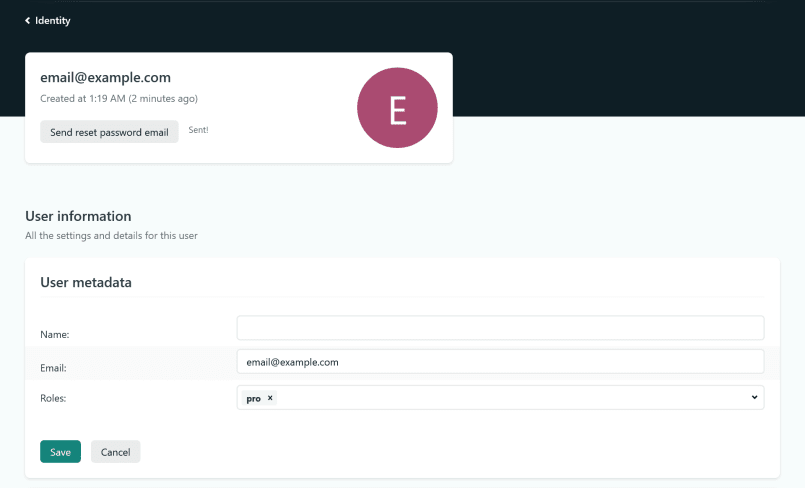Save the user metadata

[x=61, y=452]
